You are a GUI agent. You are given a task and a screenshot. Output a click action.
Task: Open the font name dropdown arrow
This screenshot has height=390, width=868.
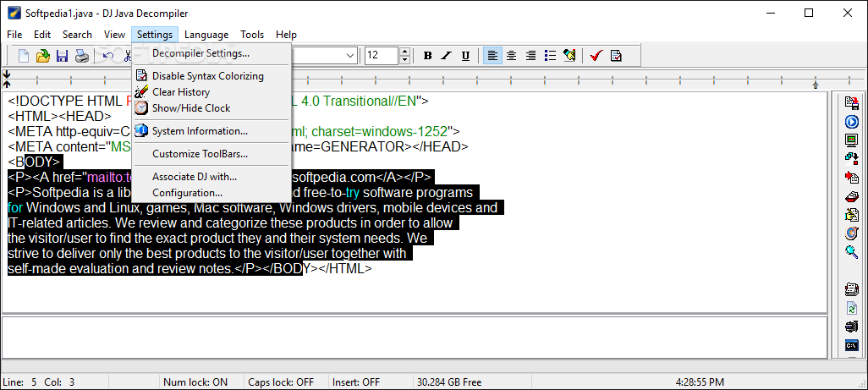[x=350, y=55]
